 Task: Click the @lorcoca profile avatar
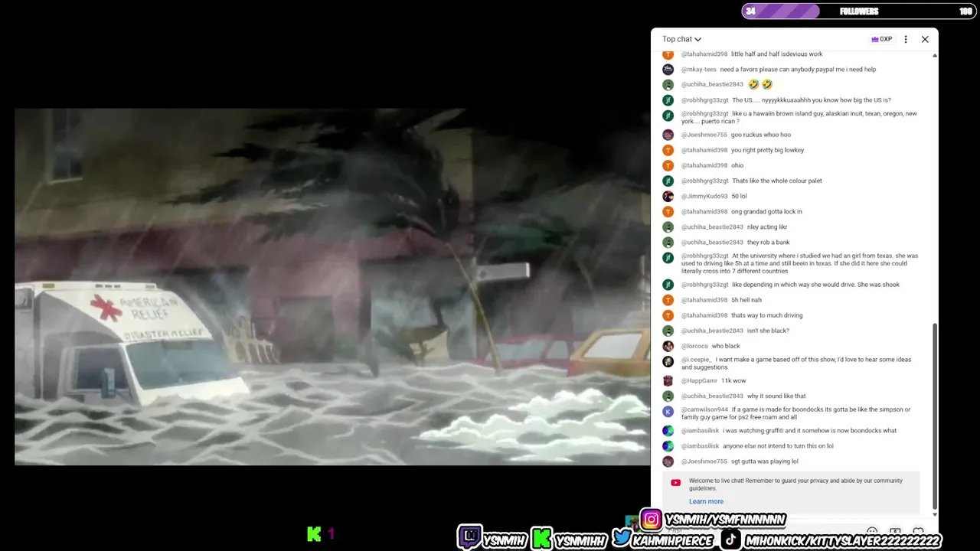(668, 346)
